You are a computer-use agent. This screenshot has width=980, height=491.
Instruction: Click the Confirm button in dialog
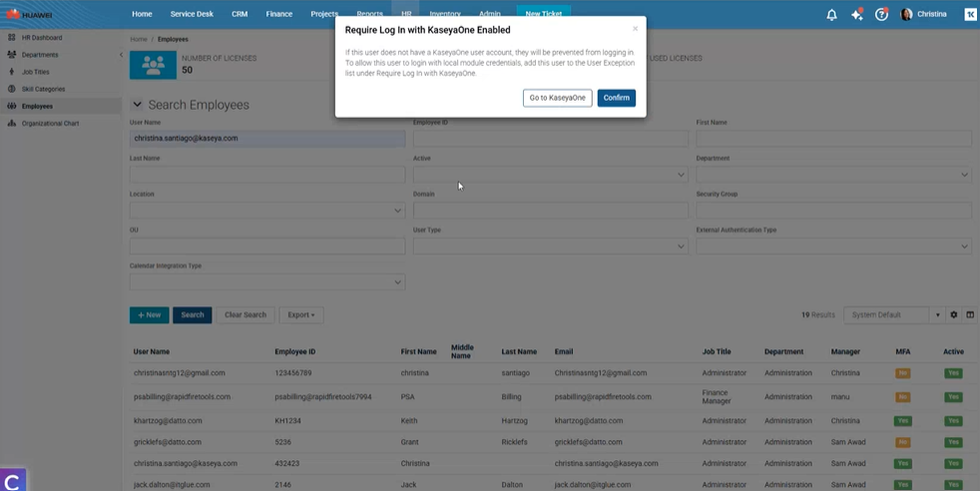616,98
